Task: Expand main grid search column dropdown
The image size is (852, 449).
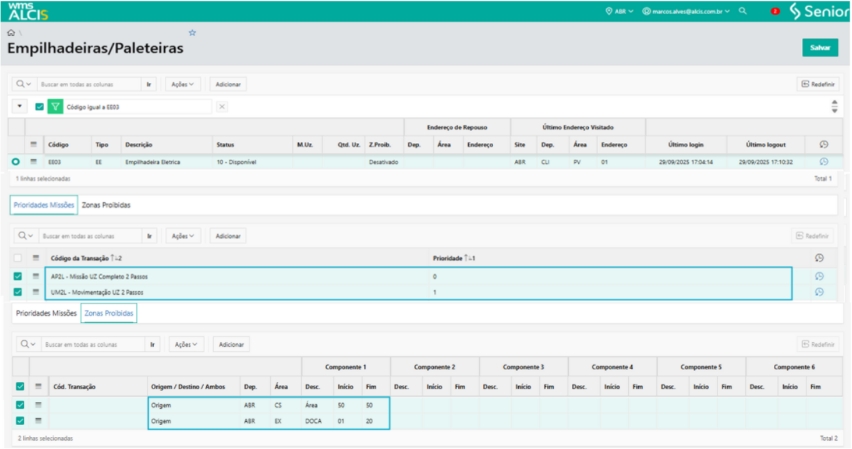Action: [23, 84]
